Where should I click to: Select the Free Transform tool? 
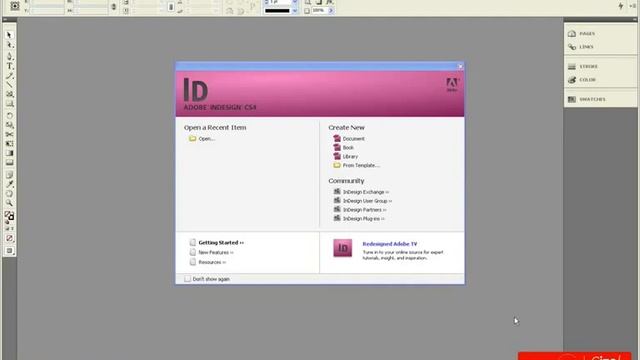9,144
